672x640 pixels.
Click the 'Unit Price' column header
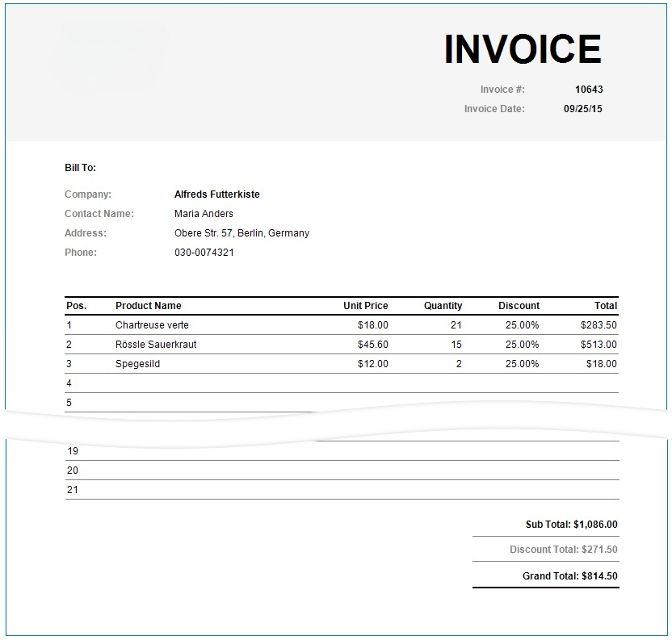366,305
